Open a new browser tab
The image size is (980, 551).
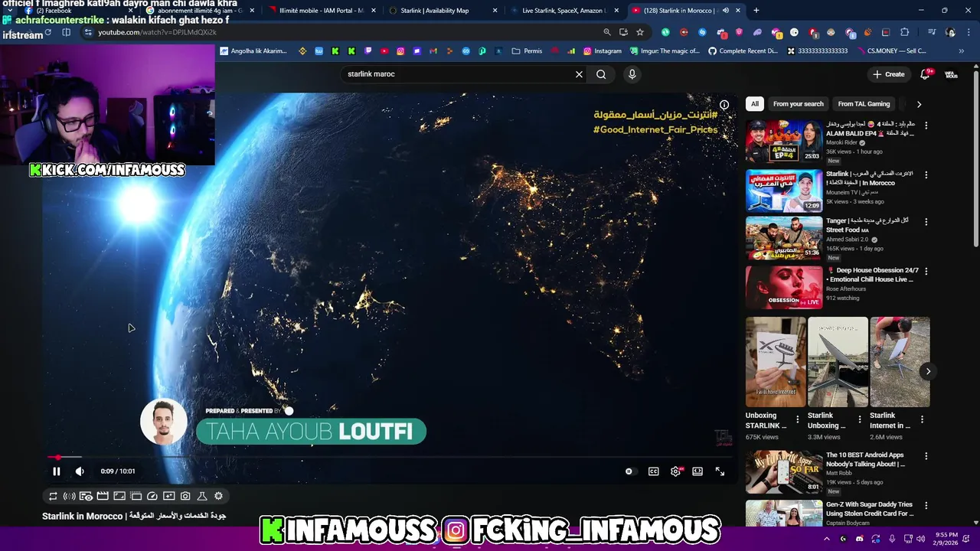(756, 11)
